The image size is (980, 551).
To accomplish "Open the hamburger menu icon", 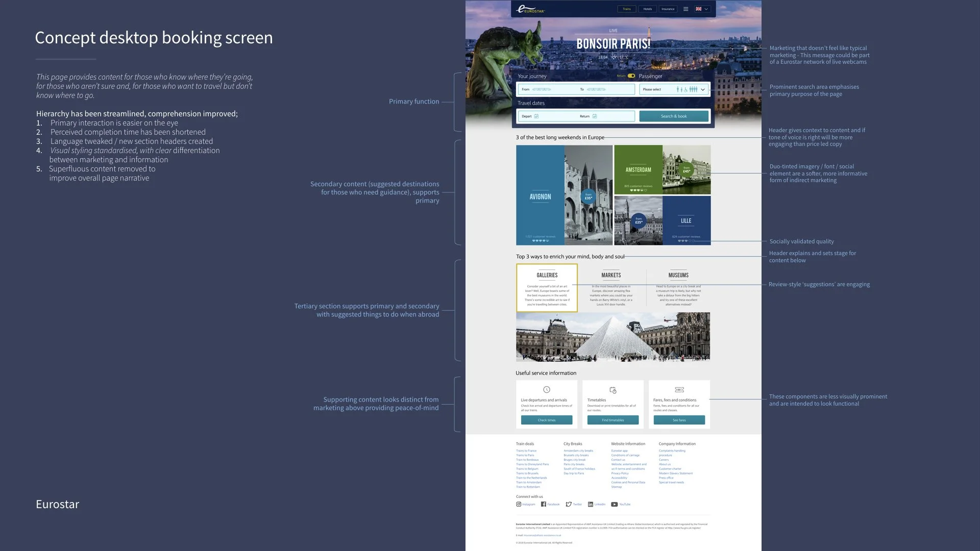I will point(685,9).
